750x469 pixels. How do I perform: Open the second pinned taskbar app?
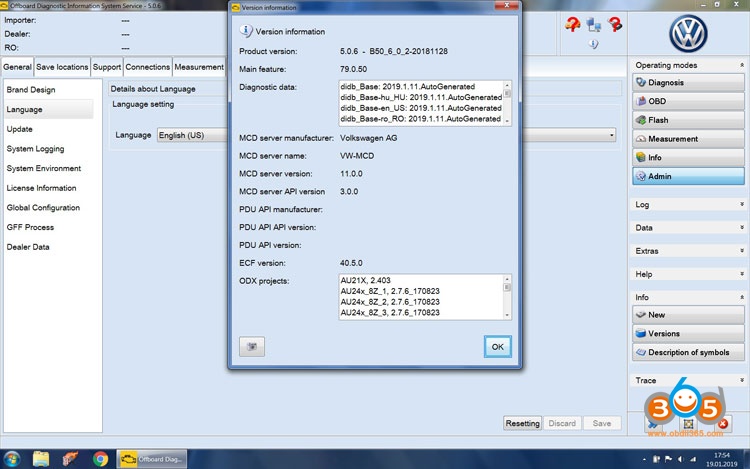[x=71, y=459]
